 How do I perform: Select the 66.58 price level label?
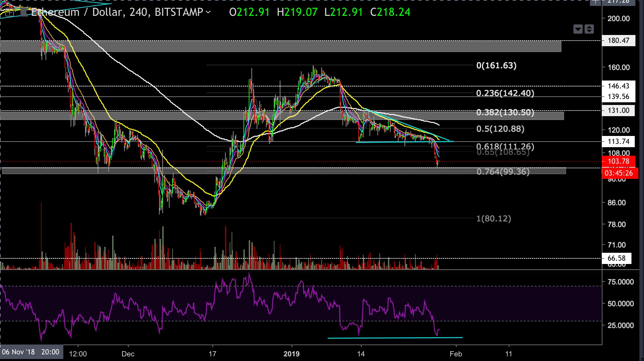(617, 258)
